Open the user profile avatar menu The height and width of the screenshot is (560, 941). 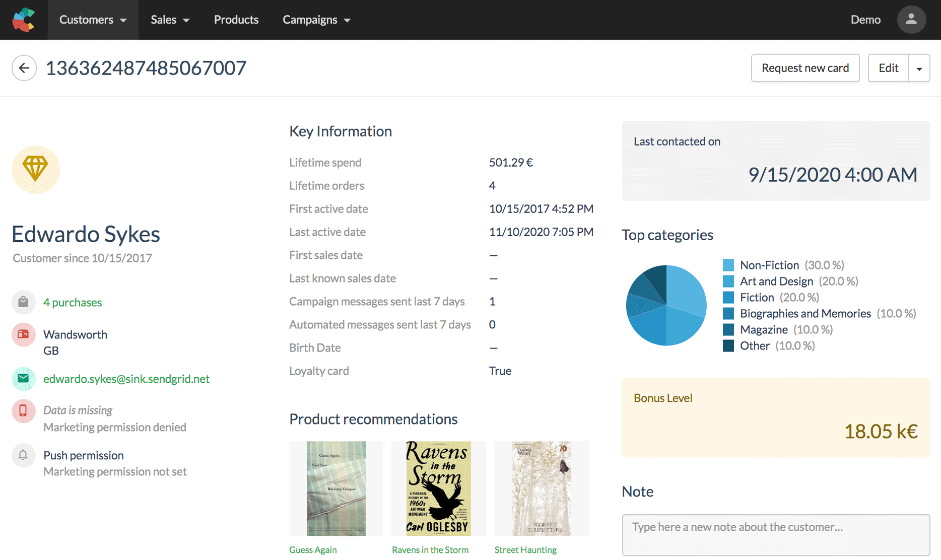[911, 20]
